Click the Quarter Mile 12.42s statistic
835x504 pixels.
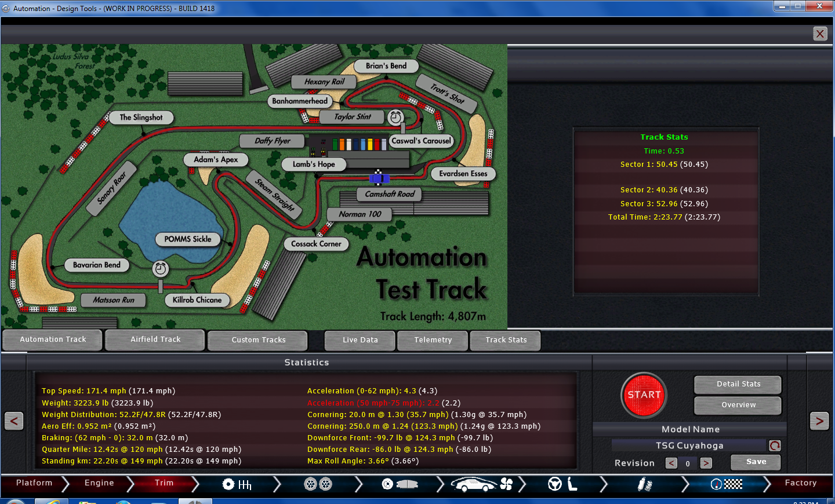tap(141, 450)
